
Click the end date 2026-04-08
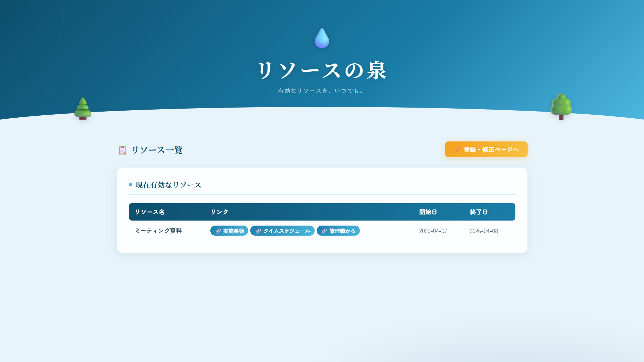pos(484,231)
